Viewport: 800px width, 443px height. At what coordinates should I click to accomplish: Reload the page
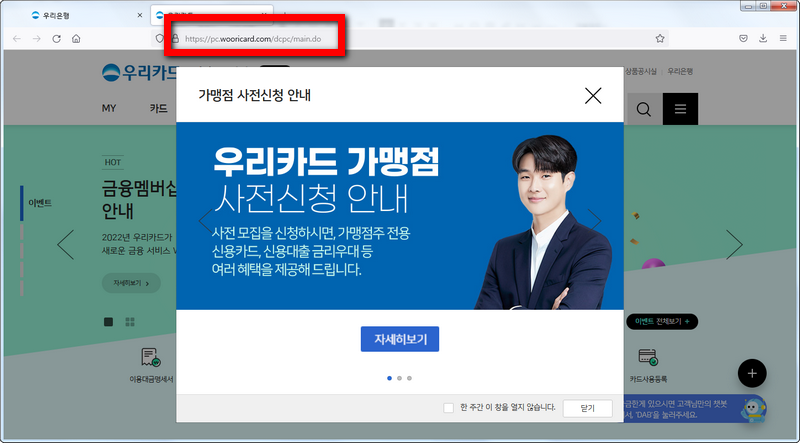[57, 39]
